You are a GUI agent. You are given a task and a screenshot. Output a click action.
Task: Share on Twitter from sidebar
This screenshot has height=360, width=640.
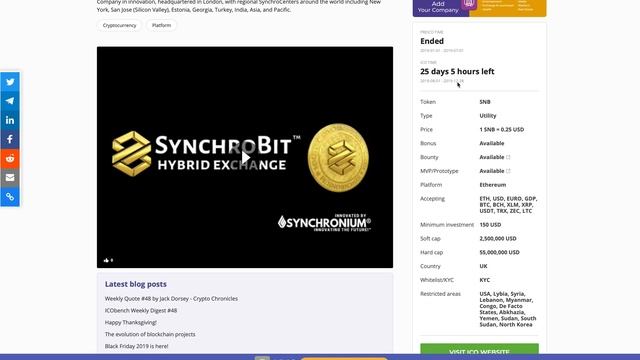tap(10, 82)
